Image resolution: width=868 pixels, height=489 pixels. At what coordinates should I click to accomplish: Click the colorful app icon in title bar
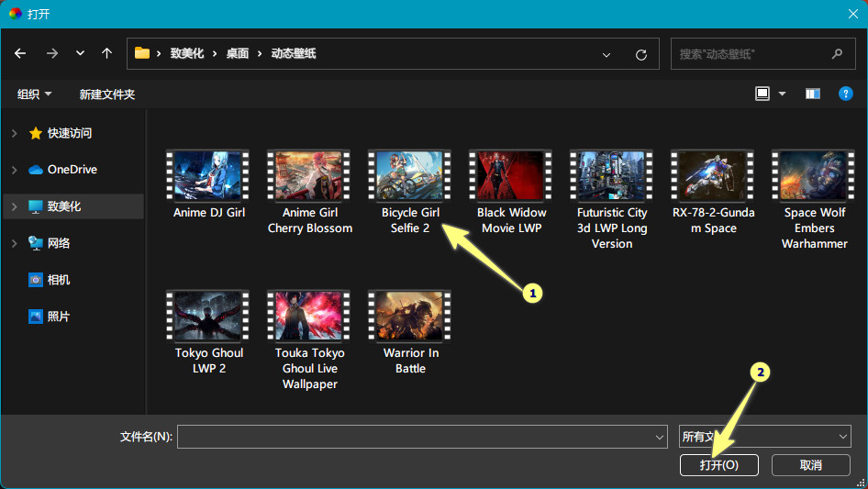[16, 13]
